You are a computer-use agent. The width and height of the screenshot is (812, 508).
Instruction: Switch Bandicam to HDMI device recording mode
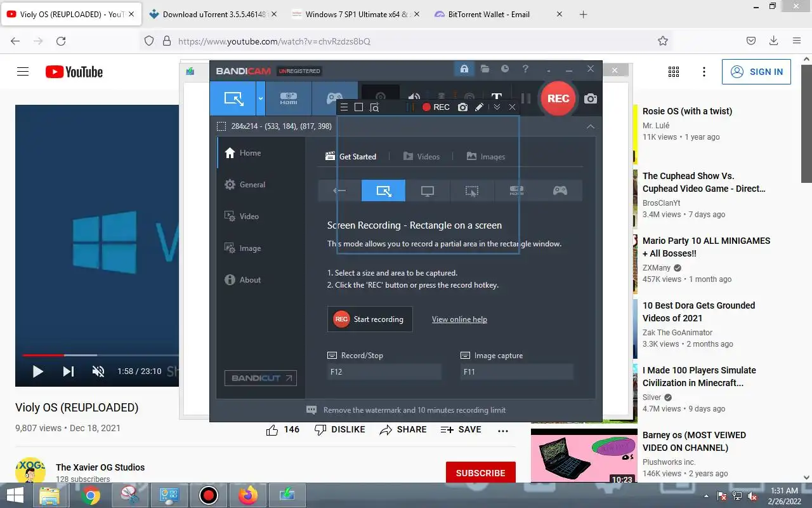289,98
